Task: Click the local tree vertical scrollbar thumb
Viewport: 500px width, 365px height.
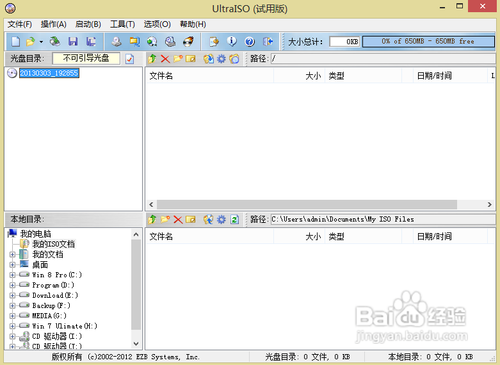Action: click(x=136, y=285)
